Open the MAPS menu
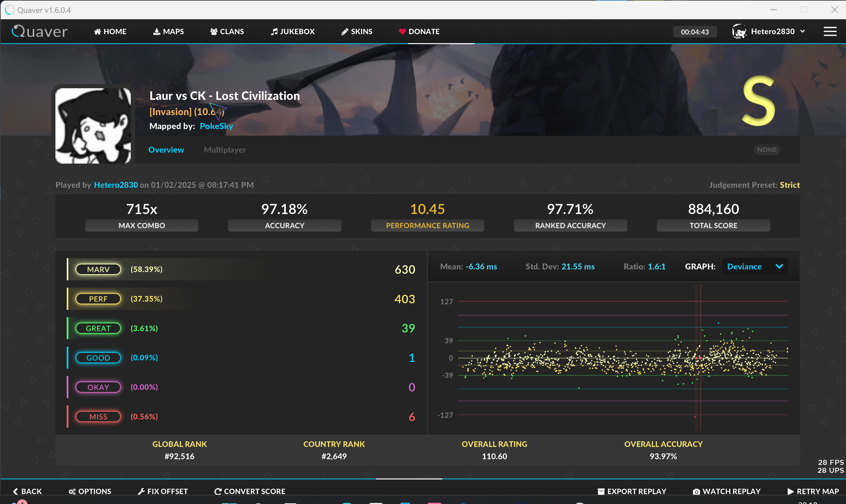The width and height of the screenshot is (846, 504). (169, 32)
